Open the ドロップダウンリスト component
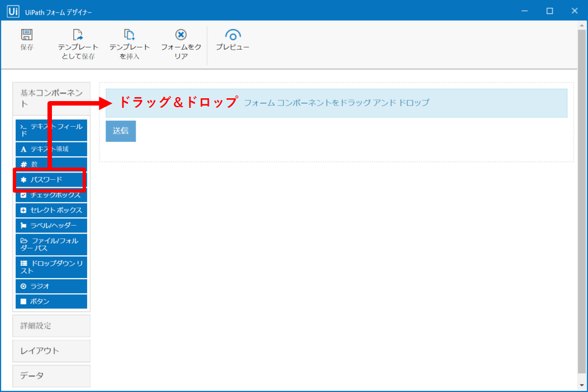588x392 pixels. click(51, 264)
